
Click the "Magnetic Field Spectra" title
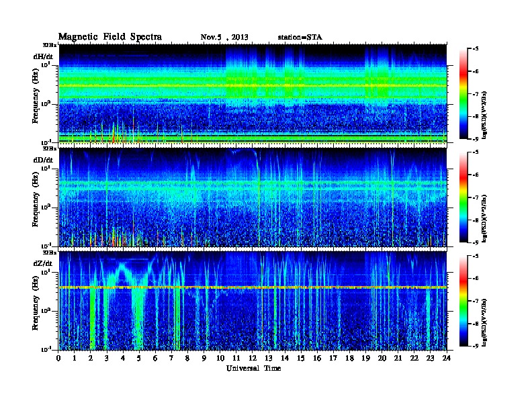tap(110, 37)
